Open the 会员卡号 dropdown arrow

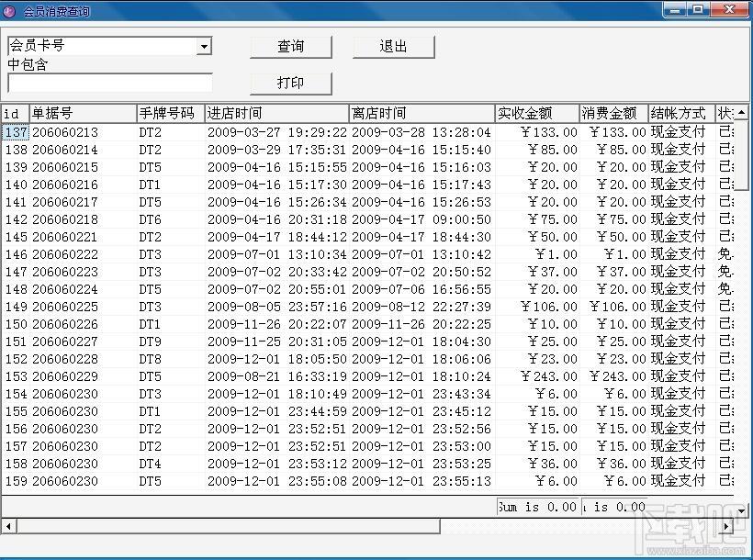point(204,46)
